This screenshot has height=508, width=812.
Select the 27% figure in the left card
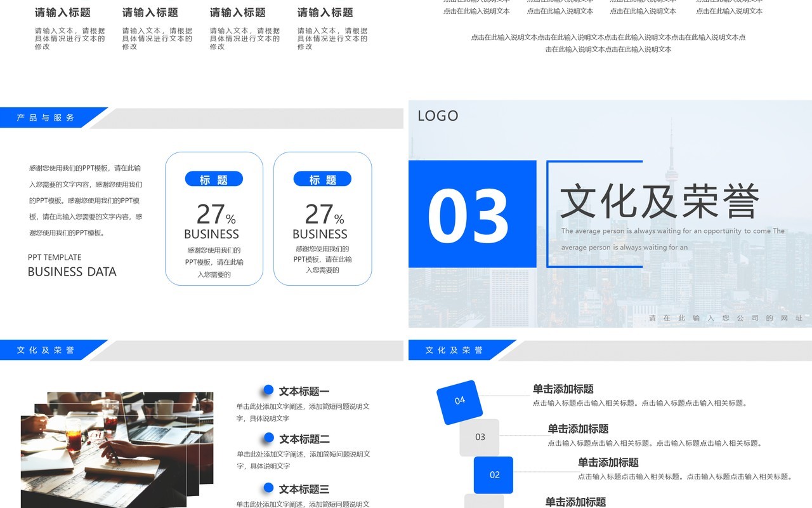point(216,215)
